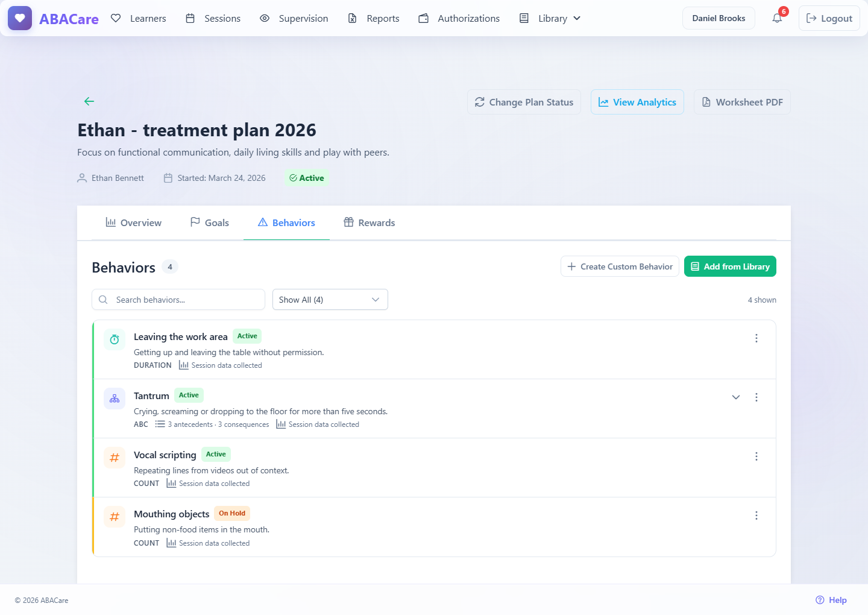This screenshot has width=868, height=615.
Task: Open Learners in the navigation bar
Action: click(139, 18)
